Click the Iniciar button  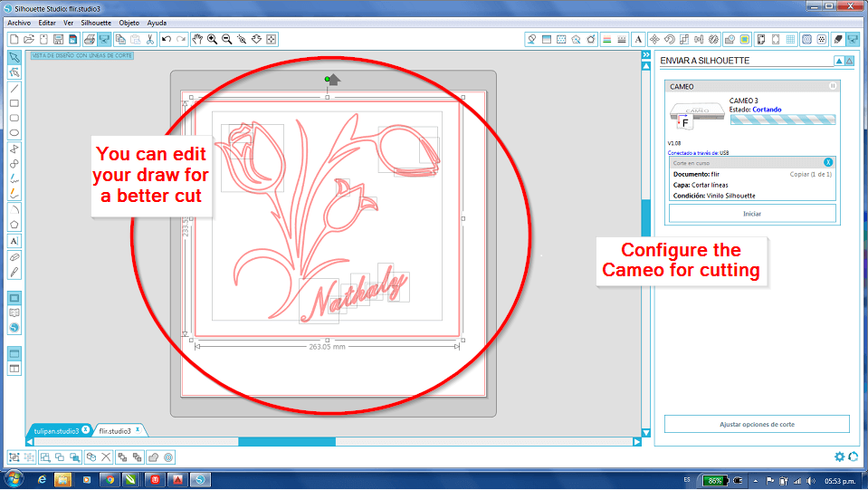pyautogui.click(x=752, y=214)
